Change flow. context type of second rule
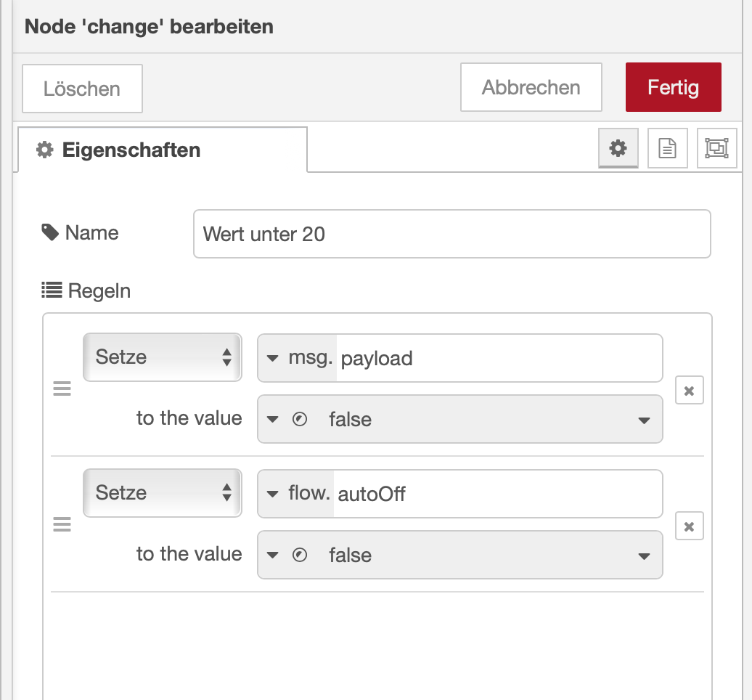Image resolution: width=752 pixels, height=700 pixels. click(x=298, y=494)
